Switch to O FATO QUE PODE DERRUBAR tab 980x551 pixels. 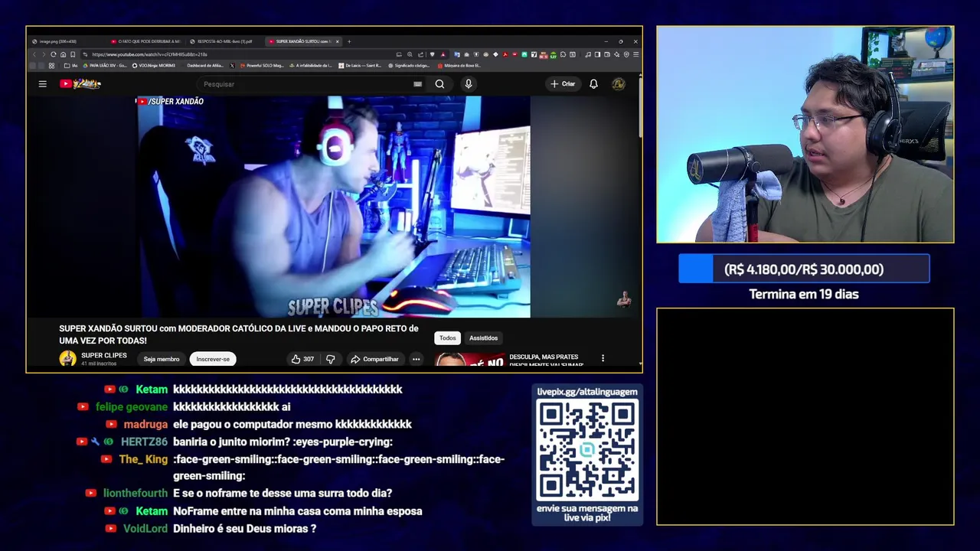pos(145,41)
